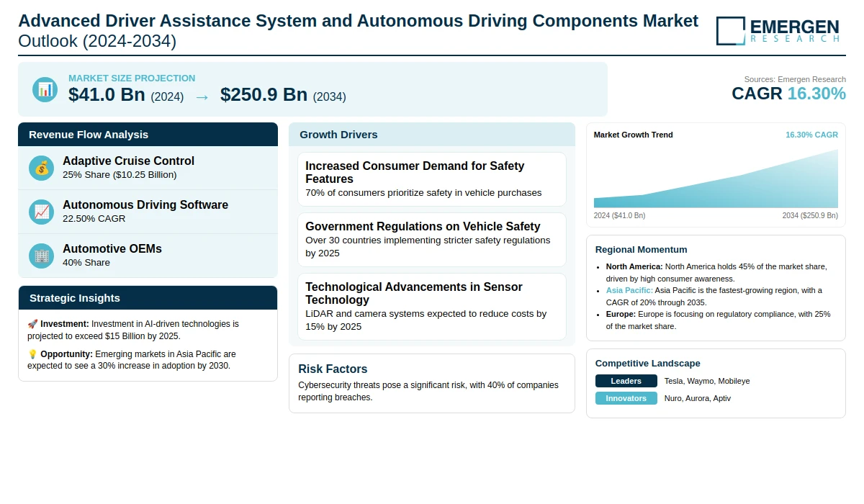This screenshot has width=864, height=504.
Task: Click the lightbulb icon next to Opportunity
Action: pos(32,354)
